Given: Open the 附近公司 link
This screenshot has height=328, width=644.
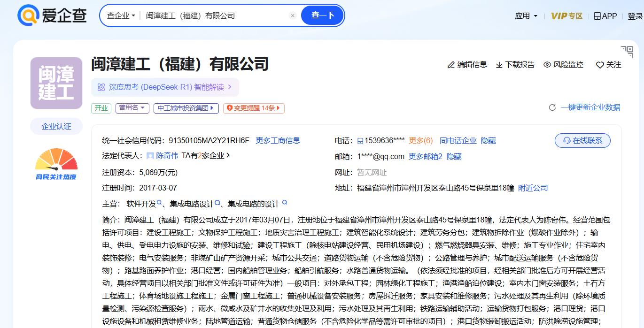Looking at the screenshot, I should (x=533, y=188).
